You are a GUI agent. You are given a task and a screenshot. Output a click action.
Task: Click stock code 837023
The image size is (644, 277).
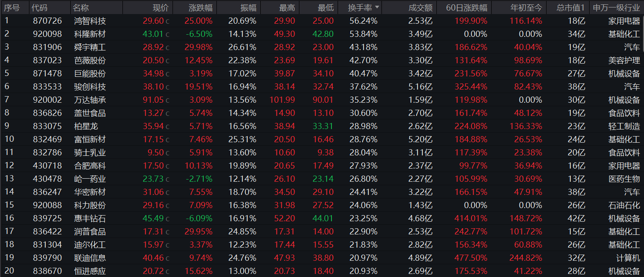coord(47,60)
